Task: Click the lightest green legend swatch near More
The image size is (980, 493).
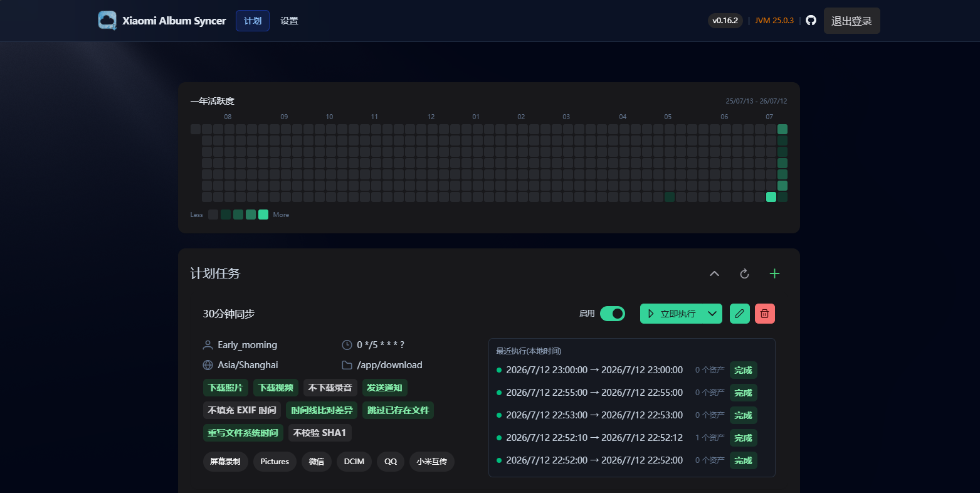Action: pyautogui.click(x=263, y=215)
